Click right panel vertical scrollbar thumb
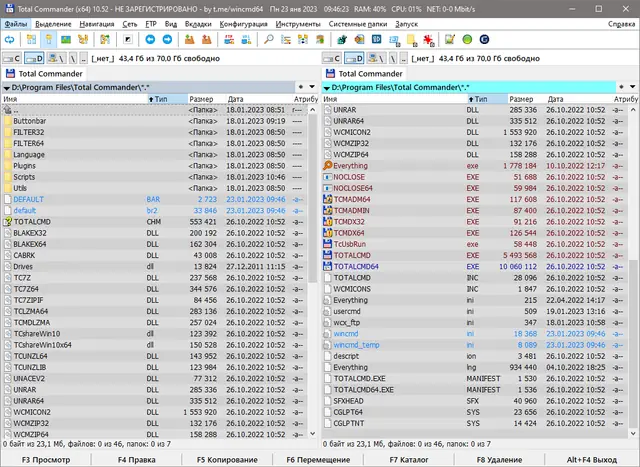640x467 pixels. pyautogui.click(x=633, y=343)
